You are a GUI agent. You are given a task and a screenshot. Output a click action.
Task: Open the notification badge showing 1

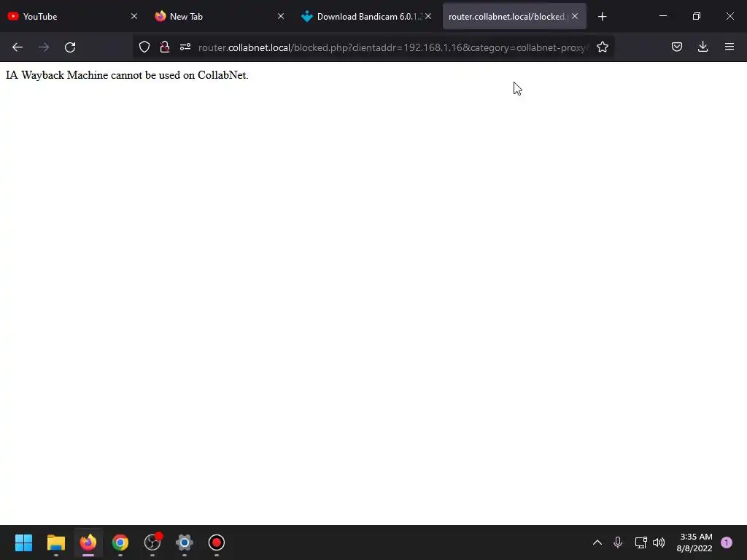[x=727, y=542]
